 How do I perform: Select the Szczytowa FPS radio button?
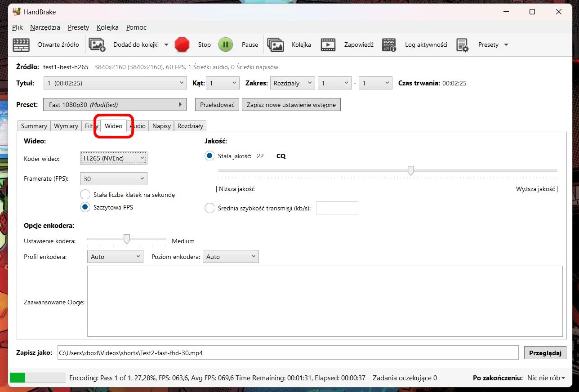coord(85,207)
